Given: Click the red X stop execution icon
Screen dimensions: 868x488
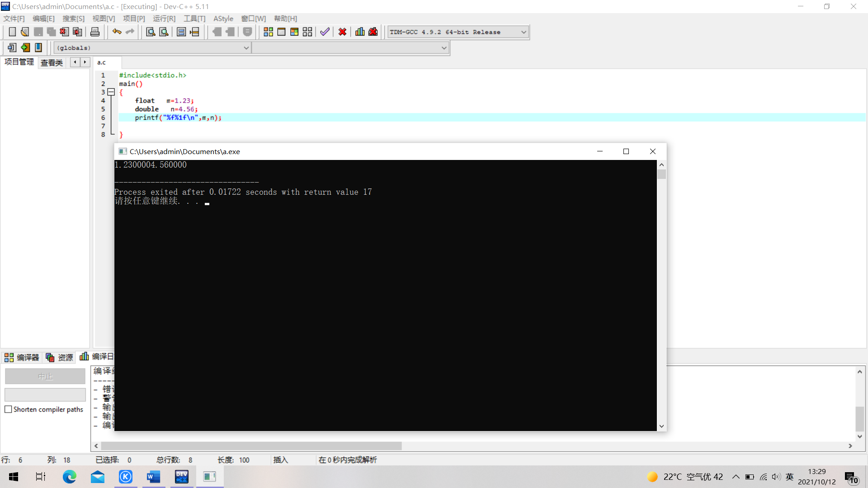Looking at the screenshot, I should (342, 32).
